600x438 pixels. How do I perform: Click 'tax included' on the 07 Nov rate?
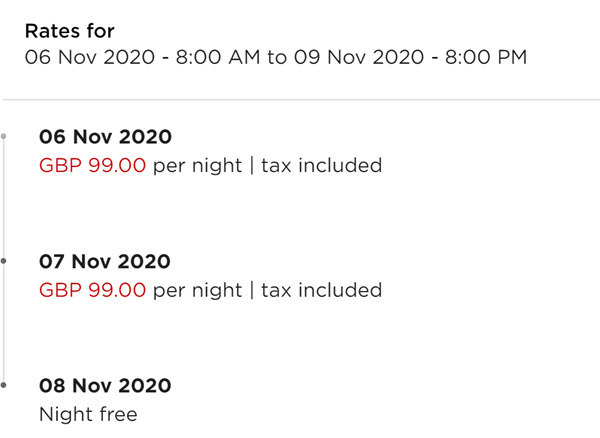tap(321, 290)
